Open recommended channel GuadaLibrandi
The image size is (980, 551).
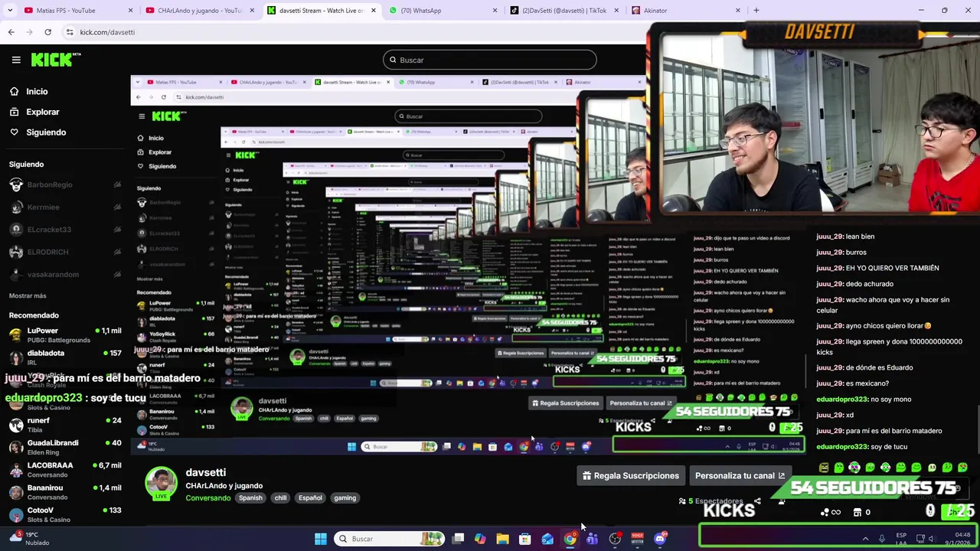coord(64,447)
